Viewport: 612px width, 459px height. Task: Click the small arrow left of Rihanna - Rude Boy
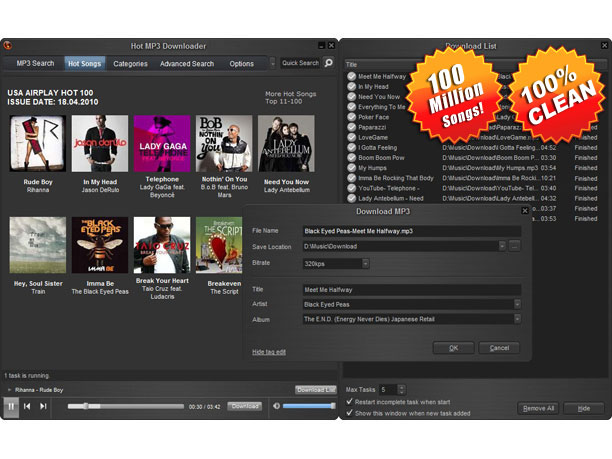(9, 390)
